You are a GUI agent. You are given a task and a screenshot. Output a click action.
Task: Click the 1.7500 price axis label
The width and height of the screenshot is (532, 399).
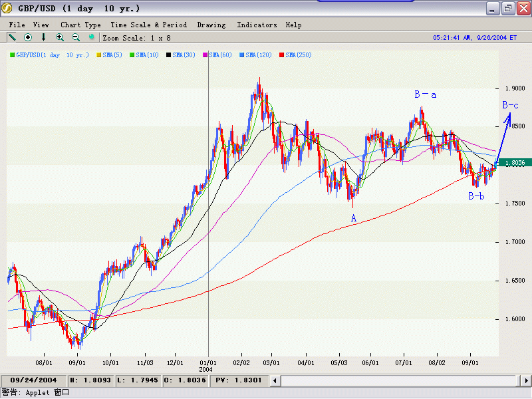pos(515,203)
